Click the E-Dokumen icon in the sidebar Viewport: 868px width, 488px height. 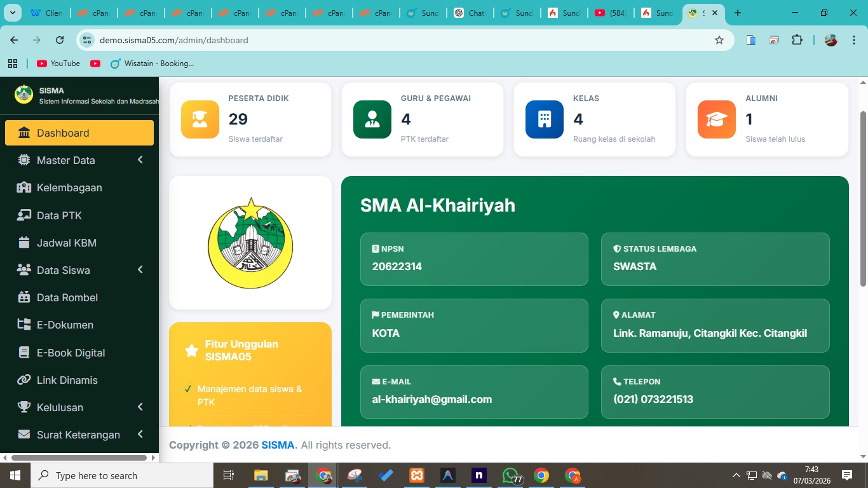point(24,325)
